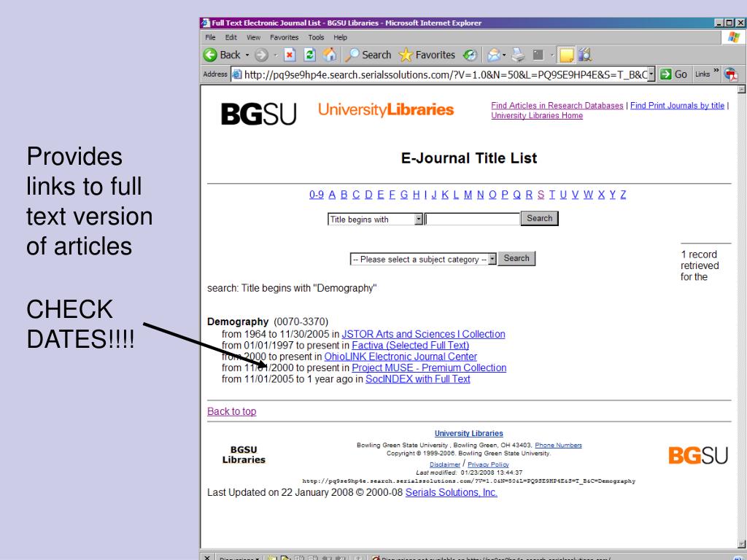The height and width of the screenshot is (560, 747).
Task: Click the Edit page toolbar icon
Action: point(538,55)
